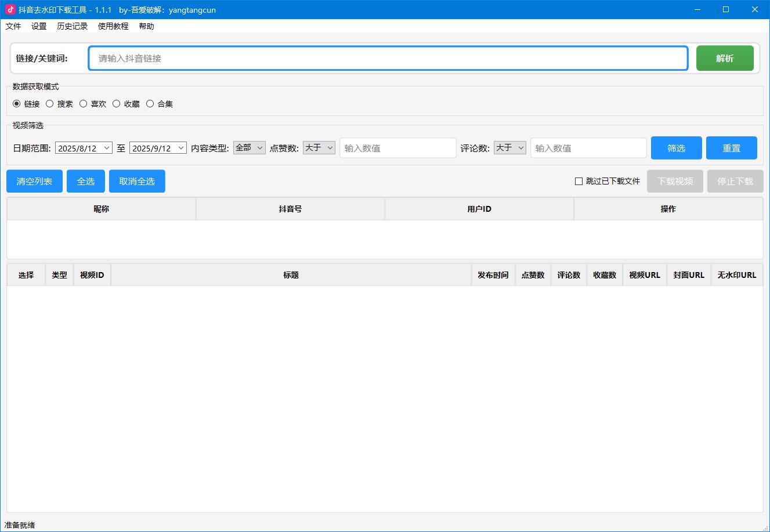
Task: Click the 视频URL column header
Action: coord(645,275)
